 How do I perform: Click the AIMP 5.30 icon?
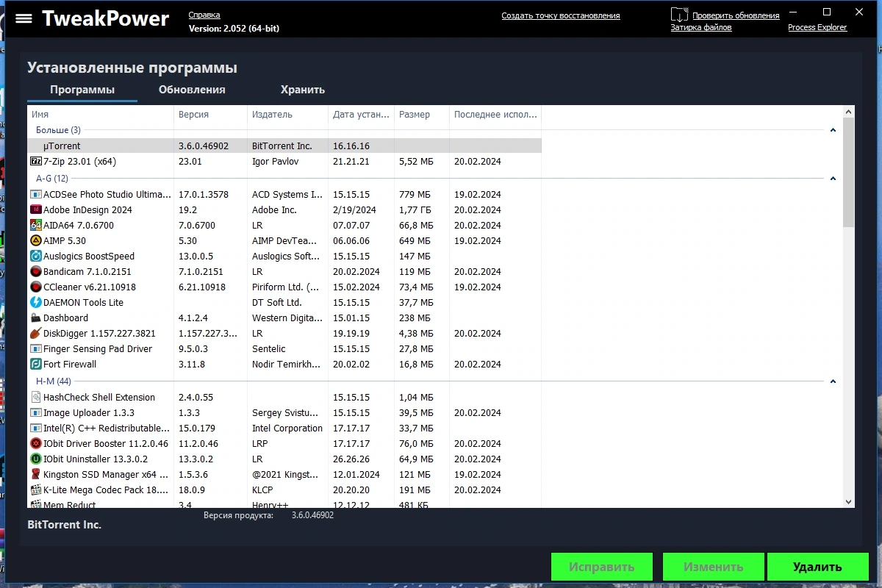36,241
